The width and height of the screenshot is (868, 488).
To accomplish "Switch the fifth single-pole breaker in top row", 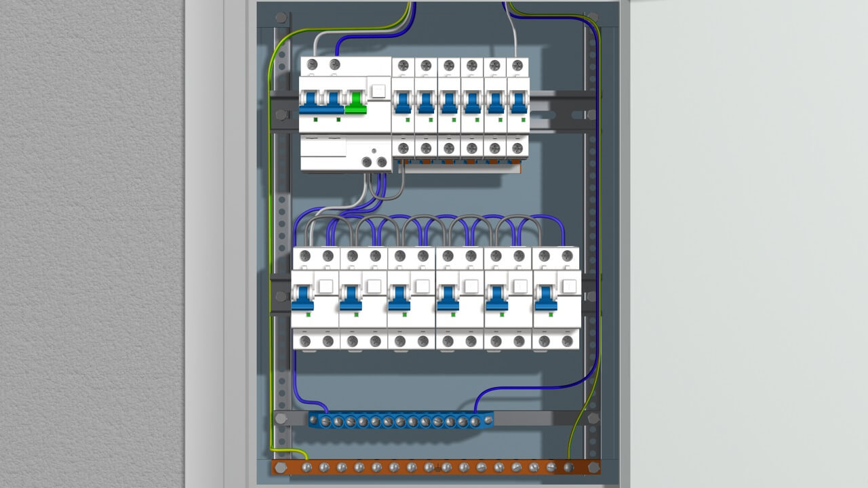I will [x=495, y=102].
